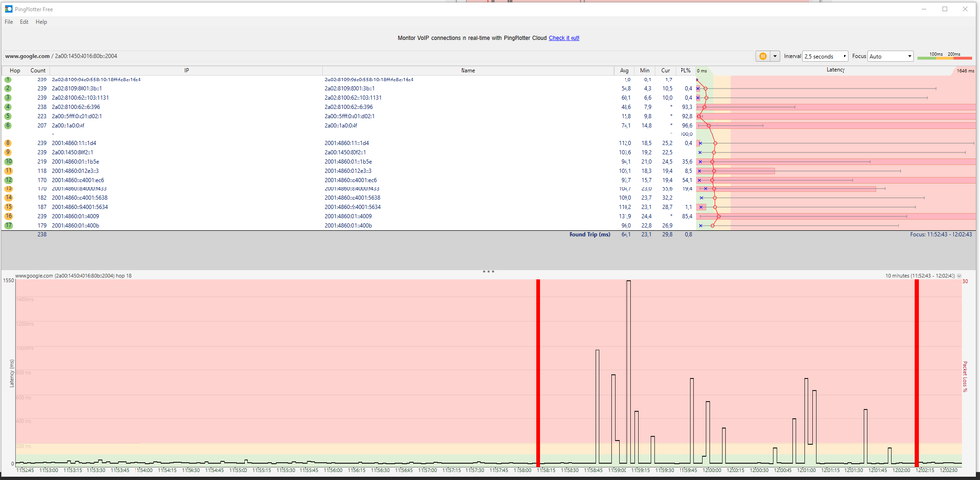Click the 100ms/200ms latency color scale

coord(945,56)
